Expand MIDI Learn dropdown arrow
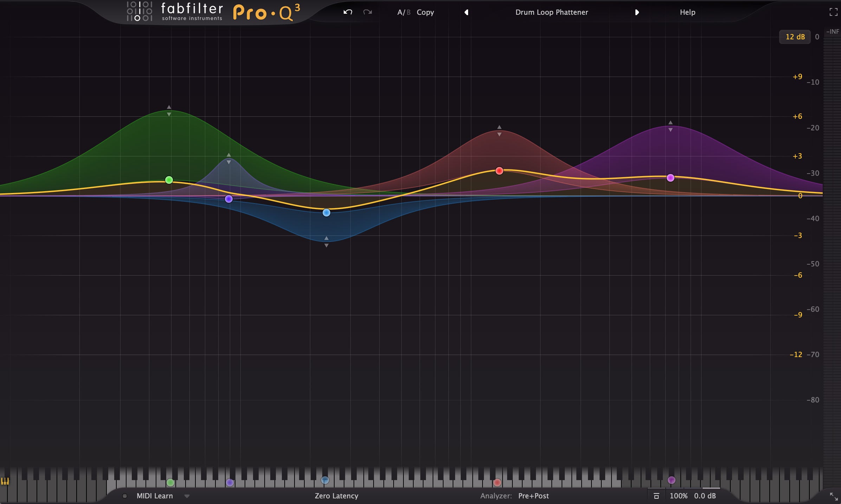The height and width of the screenshot is (504, 841). 187,496
